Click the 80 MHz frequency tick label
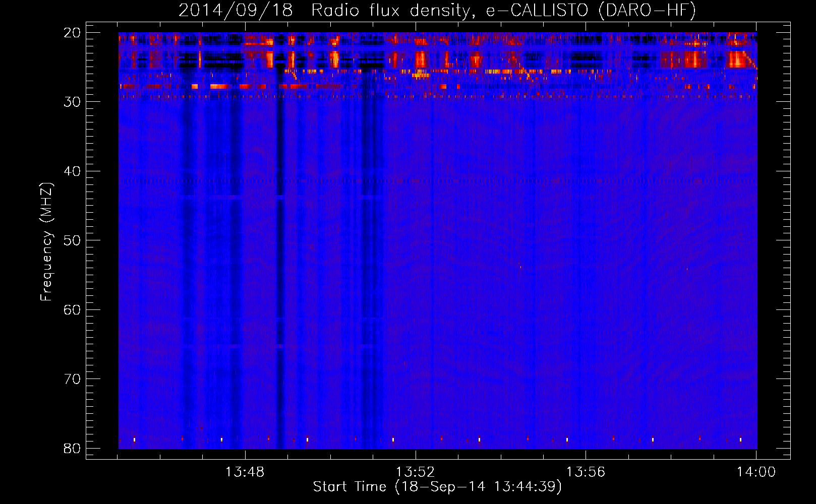Viewport: 816px width, 504px height. click(x=72, y=448)
